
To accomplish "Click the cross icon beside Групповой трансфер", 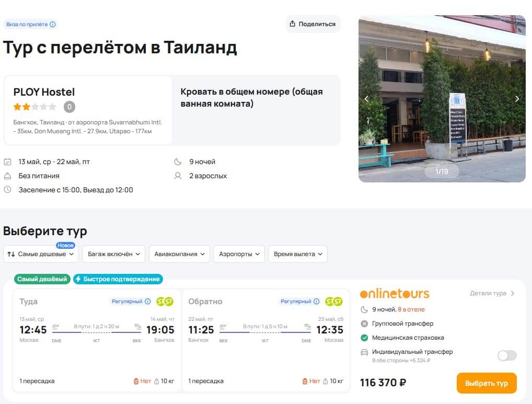I will point(364,324).
